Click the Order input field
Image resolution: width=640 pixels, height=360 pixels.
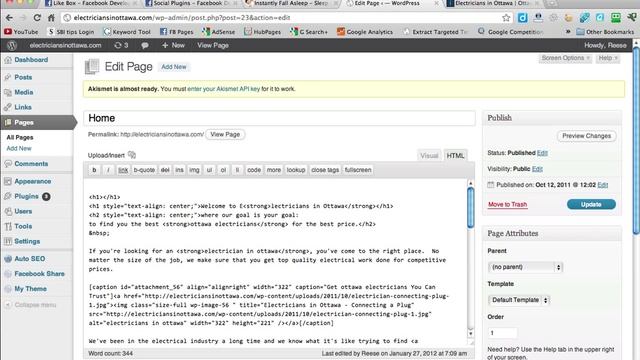tap(502, 333)
